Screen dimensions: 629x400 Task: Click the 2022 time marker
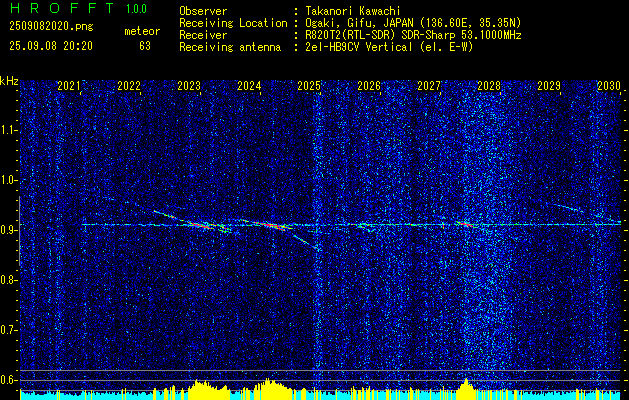(x=129, y=86)
